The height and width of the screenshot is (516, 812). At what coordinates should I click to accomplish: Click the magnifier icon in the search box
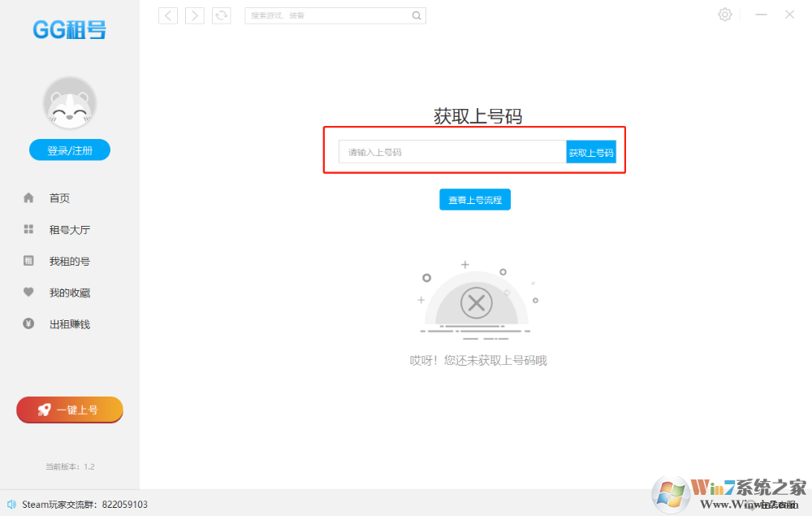coord(417,15)
